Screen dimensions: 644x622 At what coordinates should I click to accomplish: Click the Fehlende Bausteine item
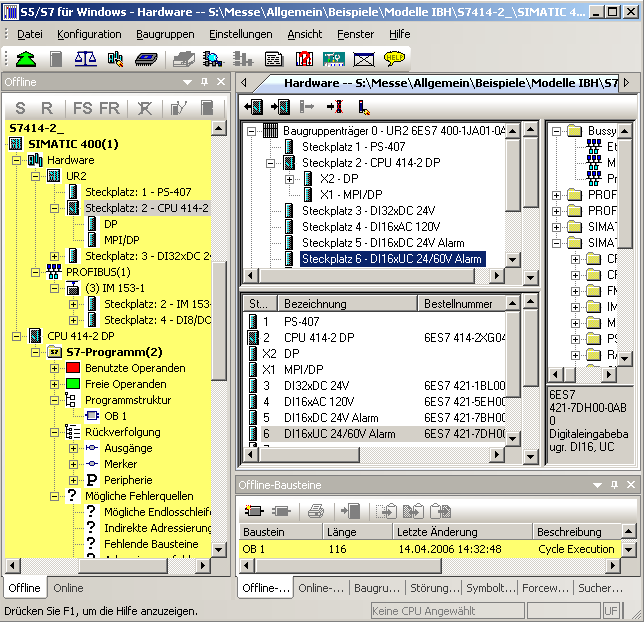tap(151, 544)
